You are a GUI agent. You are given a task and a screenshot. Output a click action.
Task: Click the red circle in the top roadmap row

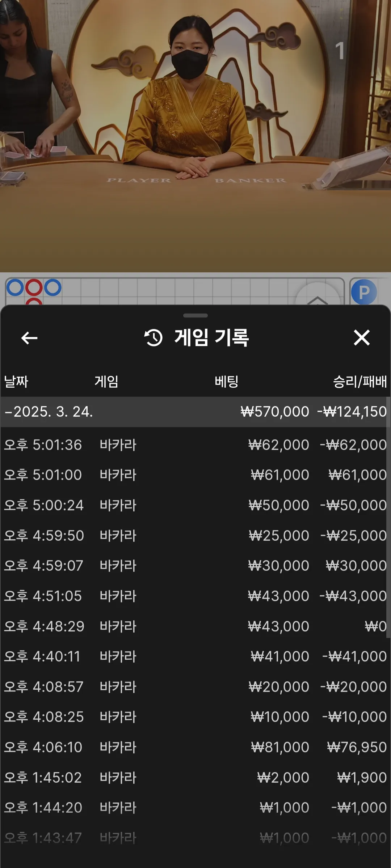click(34, 288)
